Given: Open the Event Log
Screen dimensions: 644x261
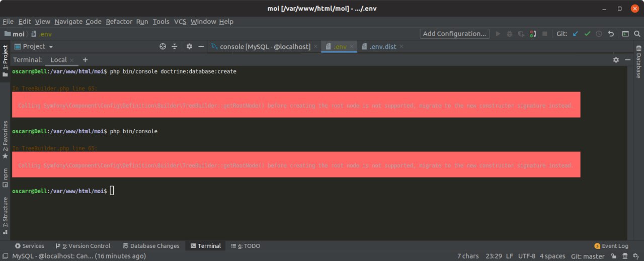Looking at the screenshot, I should coord(611,246).
